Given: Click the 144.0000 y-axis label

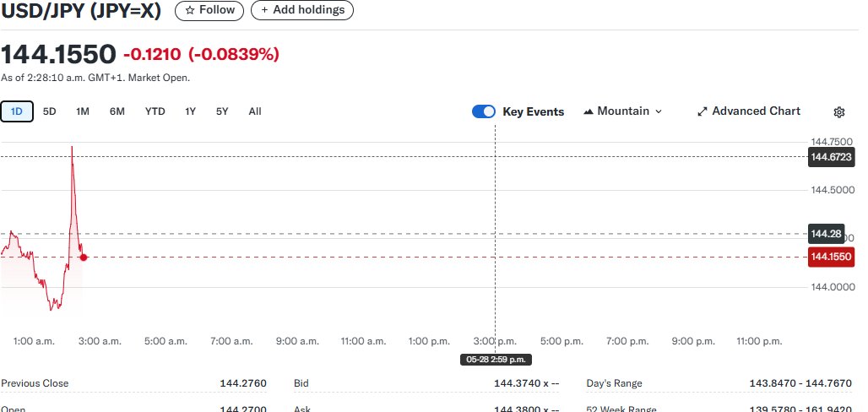Looking at the screenshot, I should pyautogui.click(x=833, y=287).
